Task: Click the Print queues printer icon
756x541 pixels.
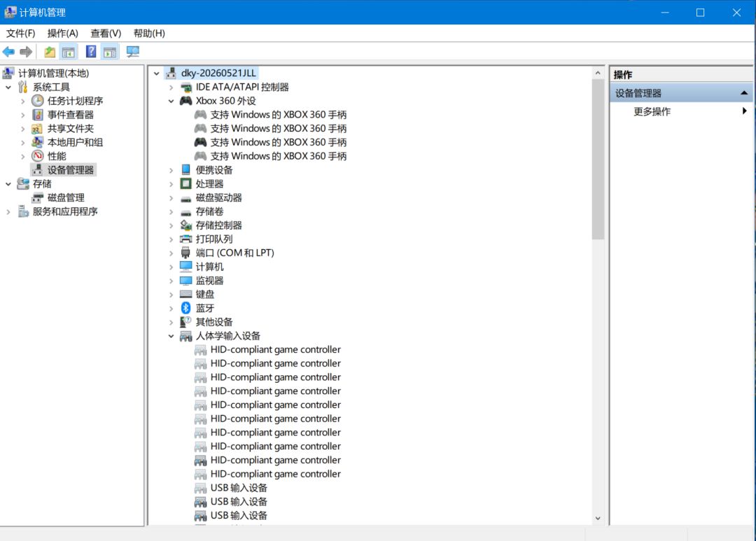Action: [x=185, y=239]
